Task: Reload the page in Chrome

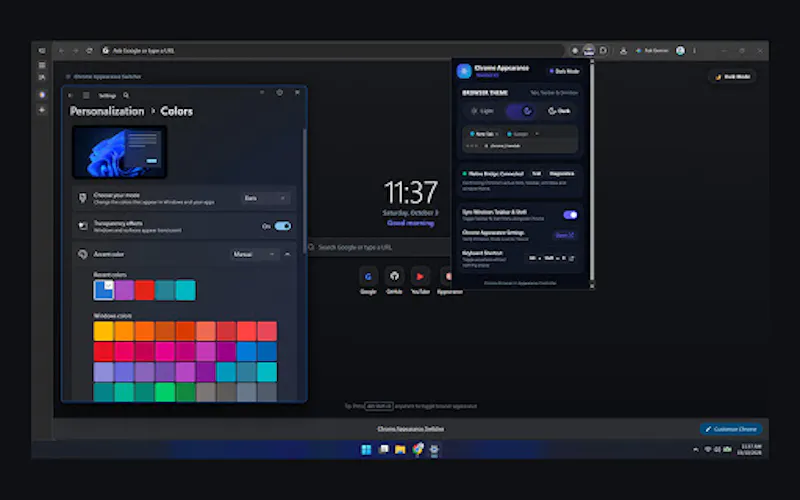Action: click(89, 51)
